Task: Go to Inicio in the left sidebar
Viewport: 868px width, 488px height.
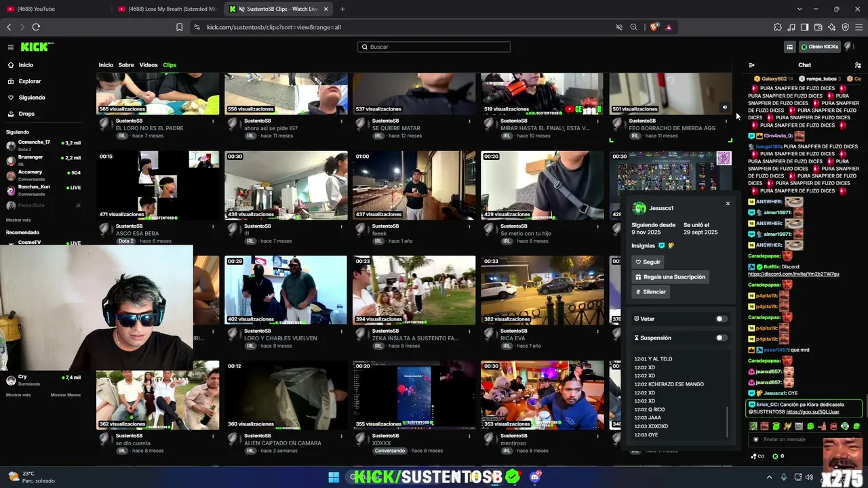Action: point(26,65)
